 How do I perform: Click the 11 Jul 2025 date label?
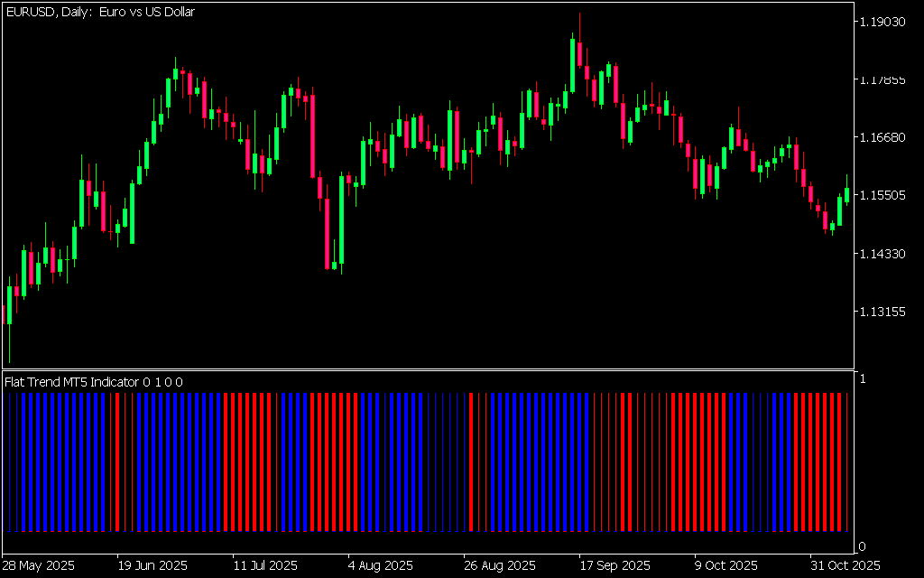coord(264,566)
